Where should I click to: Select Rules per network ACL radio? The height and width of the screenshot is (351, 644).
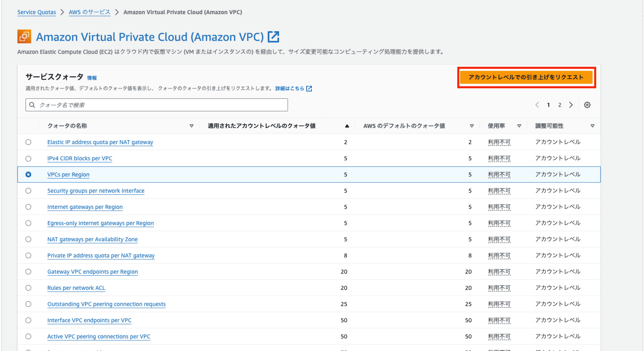(28, 288)
